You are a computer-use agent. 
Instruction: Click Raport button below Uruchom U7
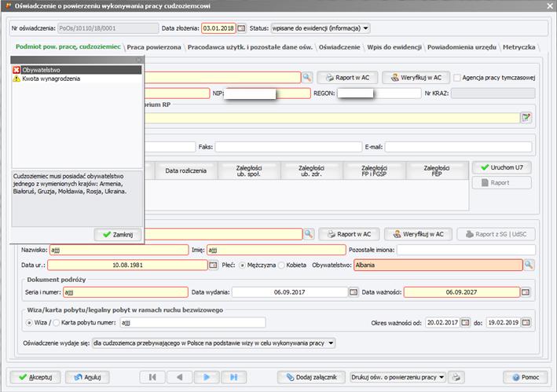(x=501, y=182)
